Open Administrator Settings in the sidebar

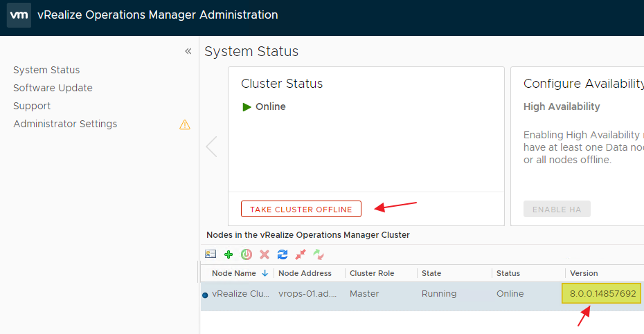[65, 124]
